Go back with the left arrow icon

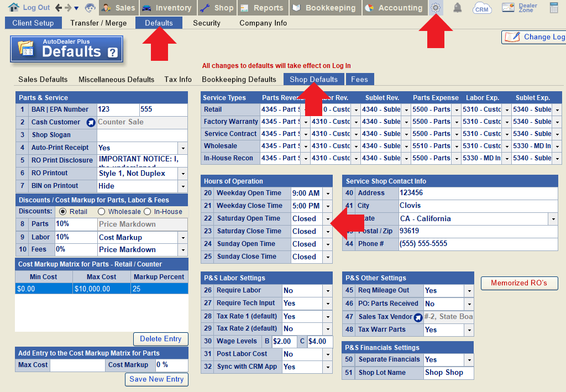[x=59, y=8]
